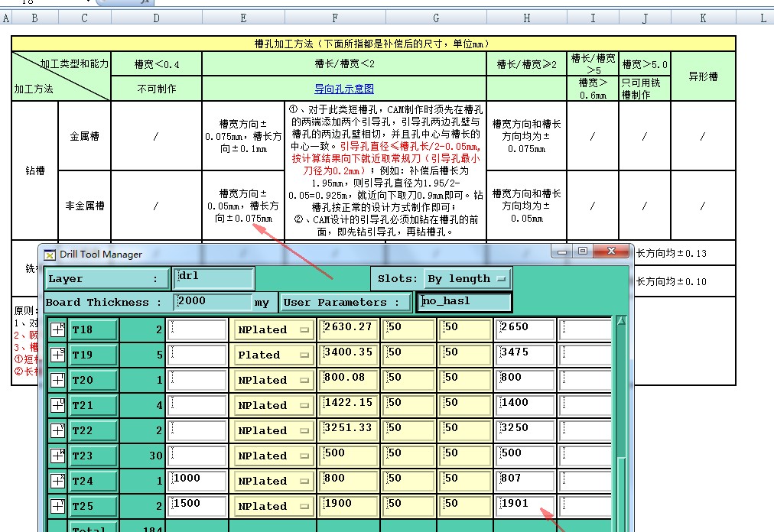
Task: Click the cell labeled 金属槽
Action: 84,136
